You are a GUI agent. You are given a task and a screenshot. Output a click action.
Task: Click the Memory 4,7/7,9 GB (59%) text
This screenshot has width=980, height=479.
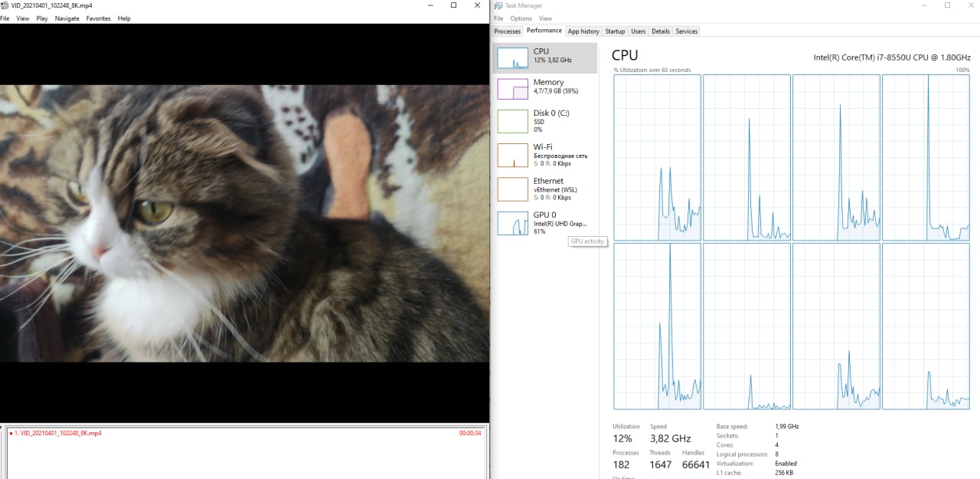click(x=556, y=91)
